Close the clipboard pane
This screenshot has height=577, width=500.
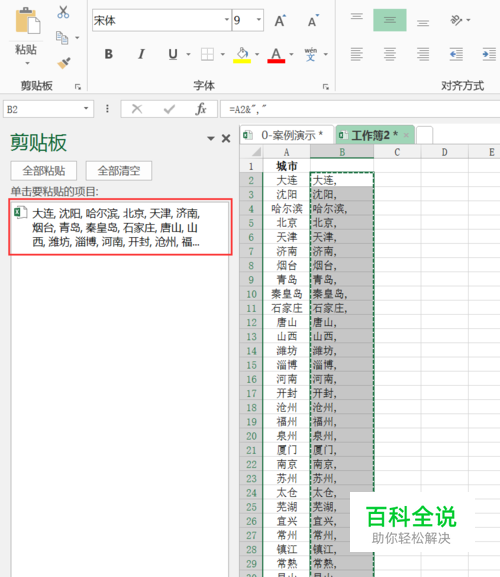[226, 139]
